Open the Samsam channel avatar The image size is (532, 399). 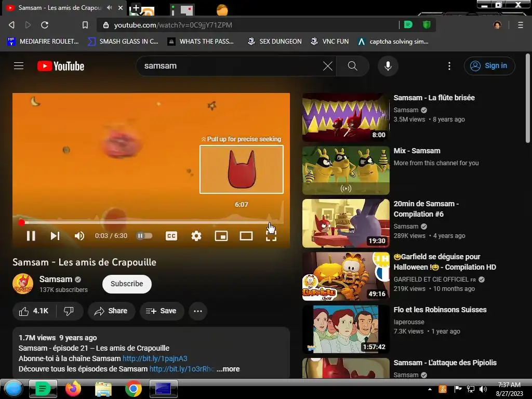23,284
